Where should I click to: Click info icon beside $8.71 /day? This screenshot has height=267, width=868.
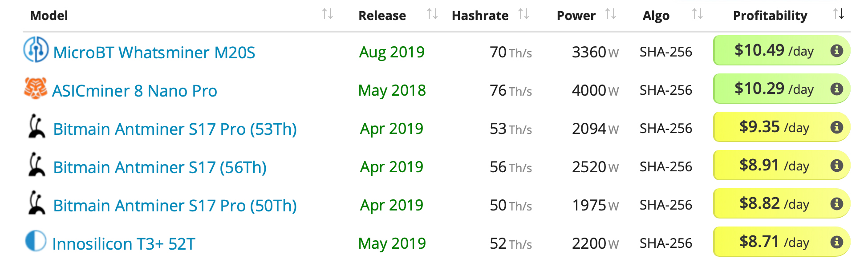coord(836,242)
